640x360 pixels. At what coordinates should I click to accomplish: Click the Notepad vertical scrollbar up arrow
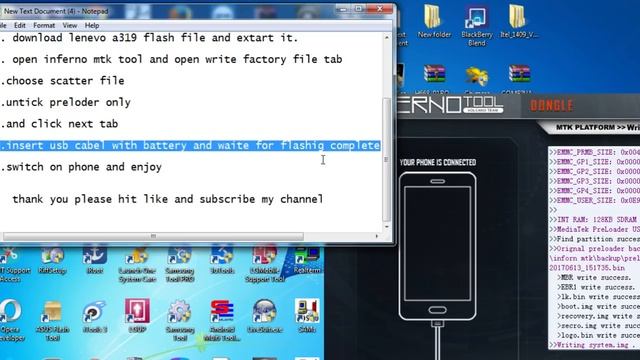(x=386, y=38)
